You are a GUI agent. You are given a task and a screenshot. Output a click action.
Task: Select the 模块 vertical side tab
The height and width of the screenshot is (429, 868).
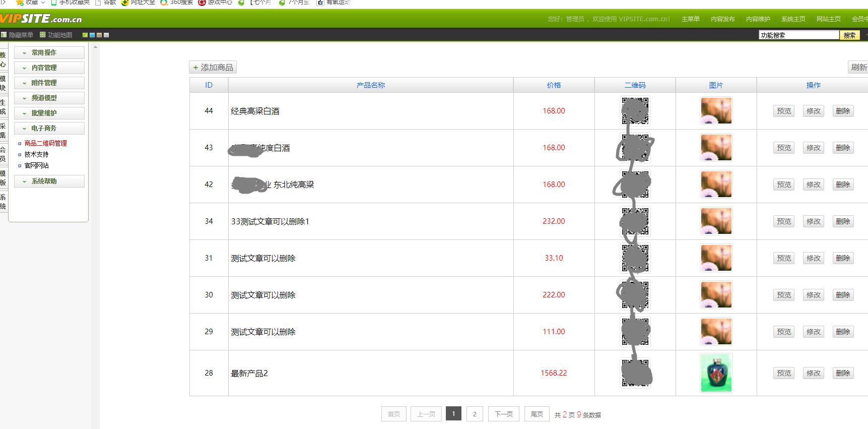click(3, 83)
